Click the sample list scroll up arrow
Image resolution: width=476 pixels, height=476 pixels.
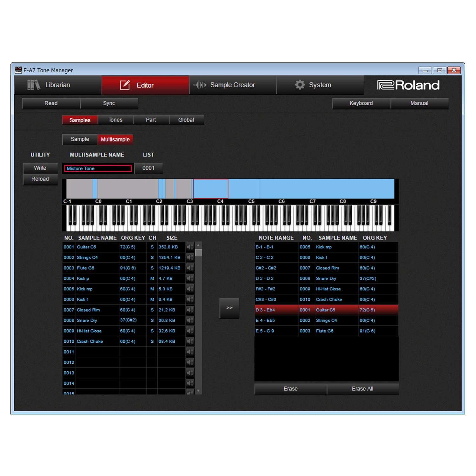pos(198,245)
